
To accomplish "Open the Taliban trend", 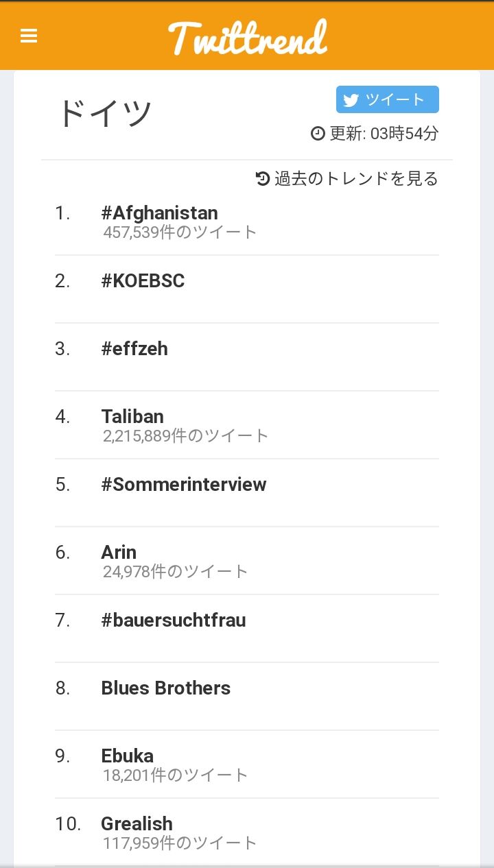I will (132, 417).
